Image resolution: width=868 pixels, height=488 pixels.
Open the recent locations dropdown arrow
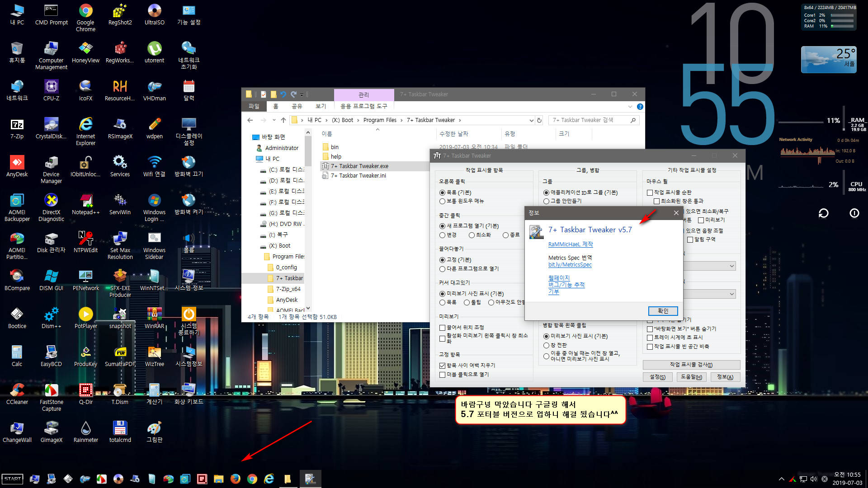click(x=274, y=120)
